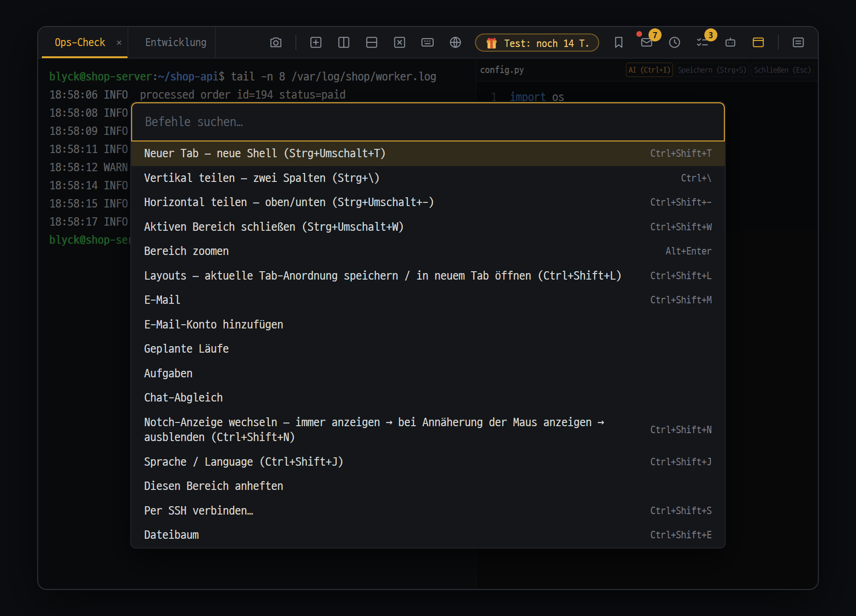Close the Ops-Check tab
856x616 pixels.
119,43
